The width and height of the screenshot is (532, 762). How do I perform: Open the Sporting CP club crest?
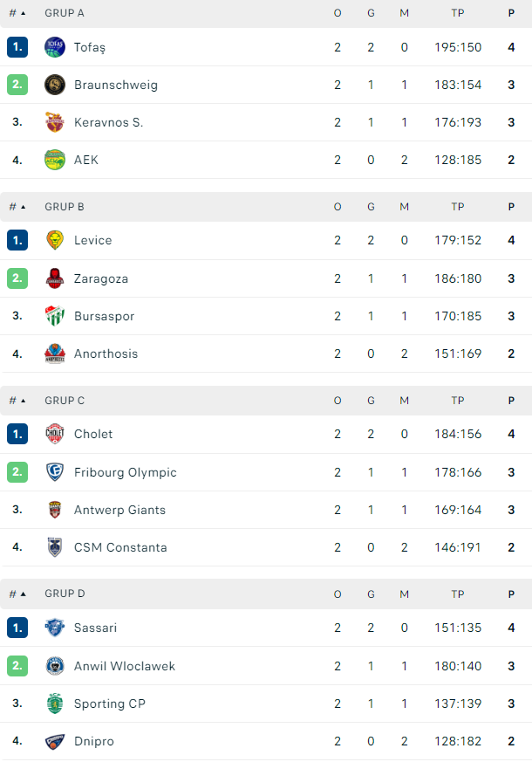[55, 704]
